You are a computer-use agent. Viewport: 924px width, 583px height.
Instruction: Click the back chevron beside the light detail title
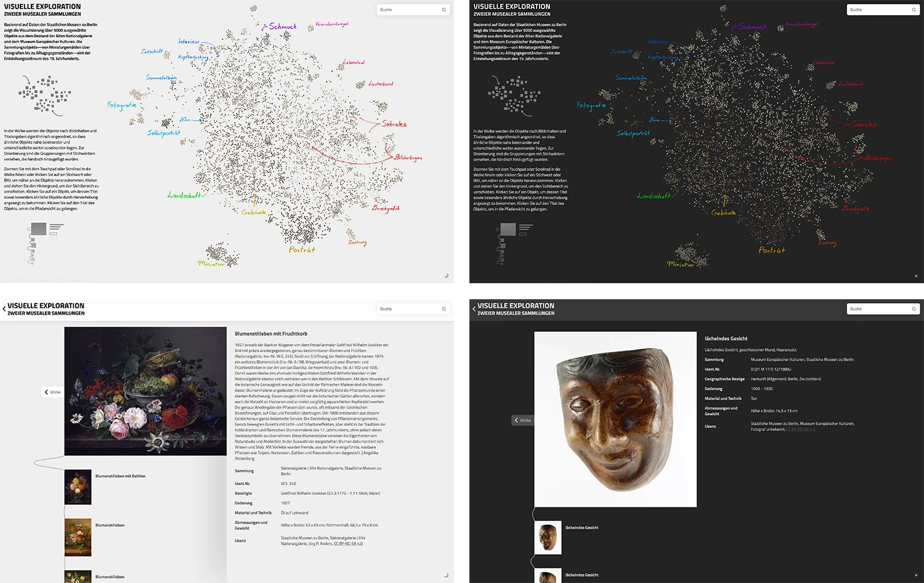tap(4, 309)
